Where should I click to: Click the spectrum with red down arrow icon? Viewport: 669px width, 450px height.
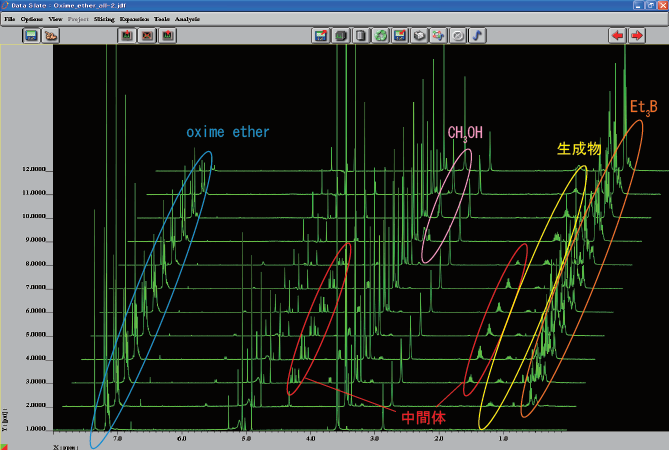[127, 35]
